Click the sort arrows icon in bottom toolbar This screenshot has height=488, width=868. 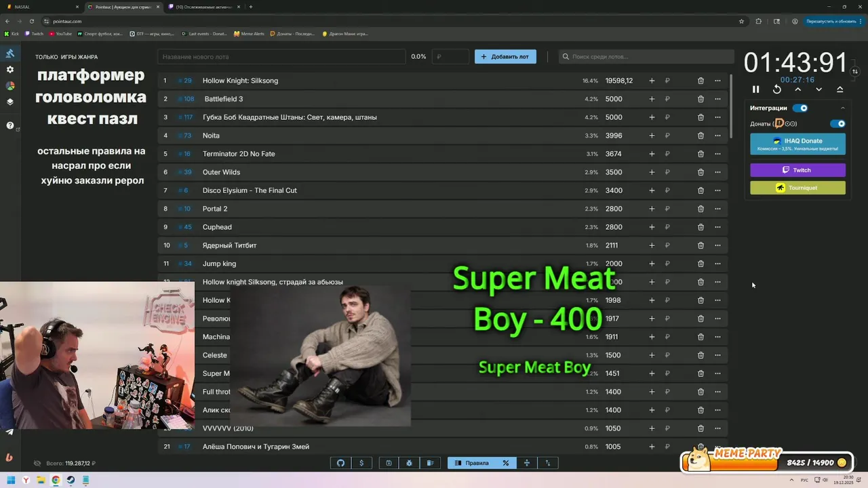tap(548, 463)
